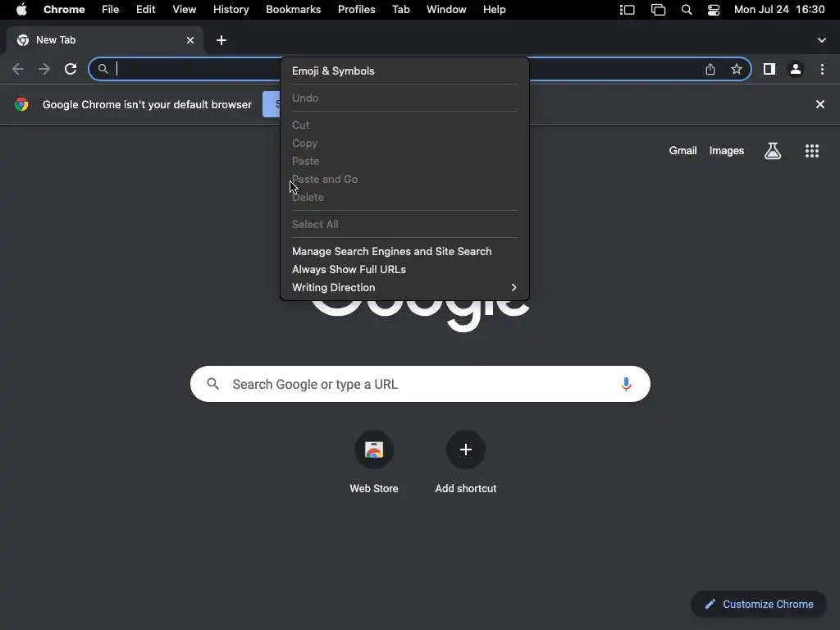Open the tab search chevron

[x=821, y=40]
